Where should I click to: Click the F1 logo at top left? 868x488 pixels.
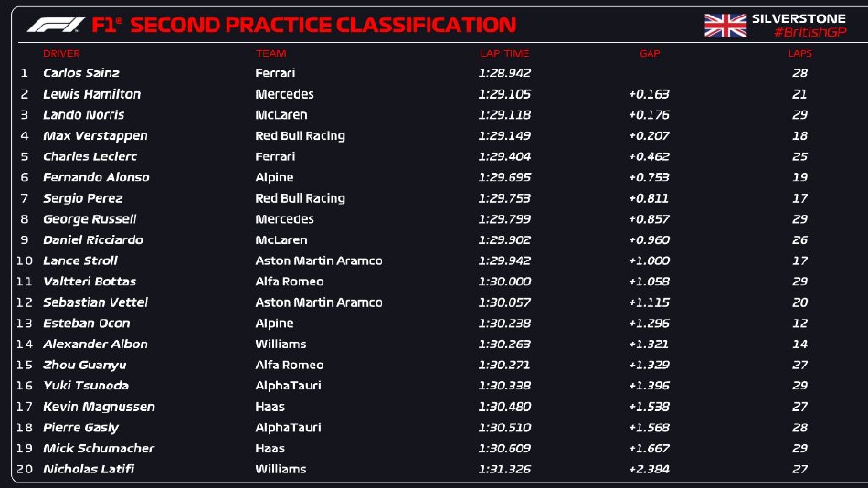(x=55, y=25)
